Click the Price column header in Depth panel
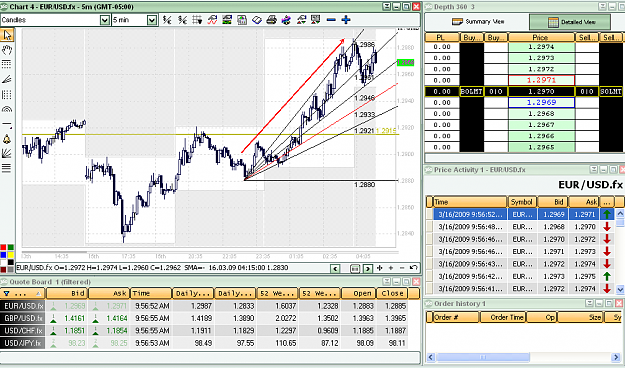This screenshot has height=368, width=625. point(541,37)
